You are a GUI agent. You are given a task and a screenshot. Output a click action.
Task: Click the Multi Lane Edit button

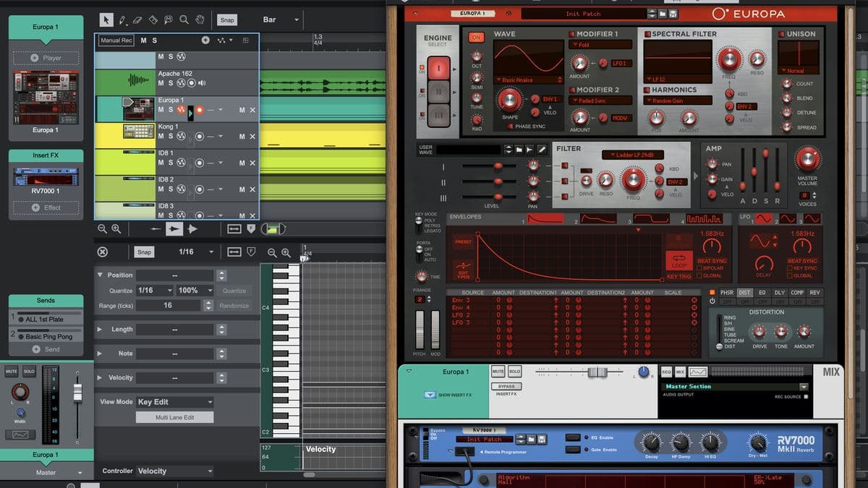[175, 417]
